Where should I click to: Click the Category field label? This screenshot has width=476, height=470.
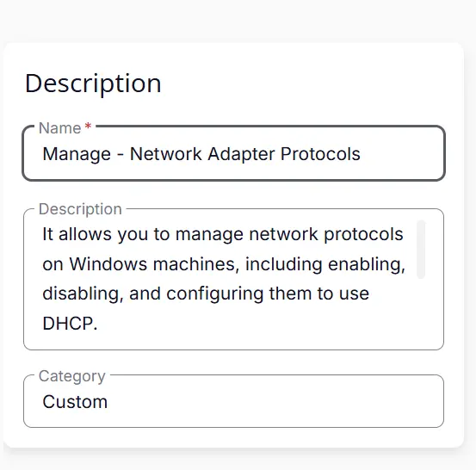click(x=72, y=376)
